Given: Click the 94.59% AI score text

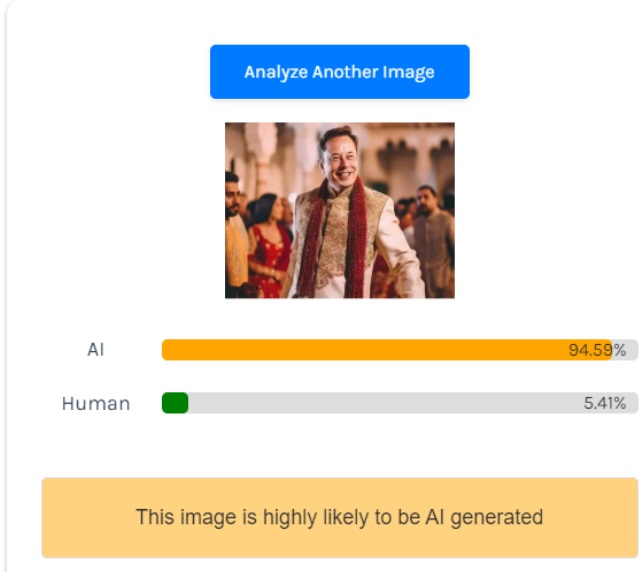Looking at the screenshot, I should click(x=597, y=350).
